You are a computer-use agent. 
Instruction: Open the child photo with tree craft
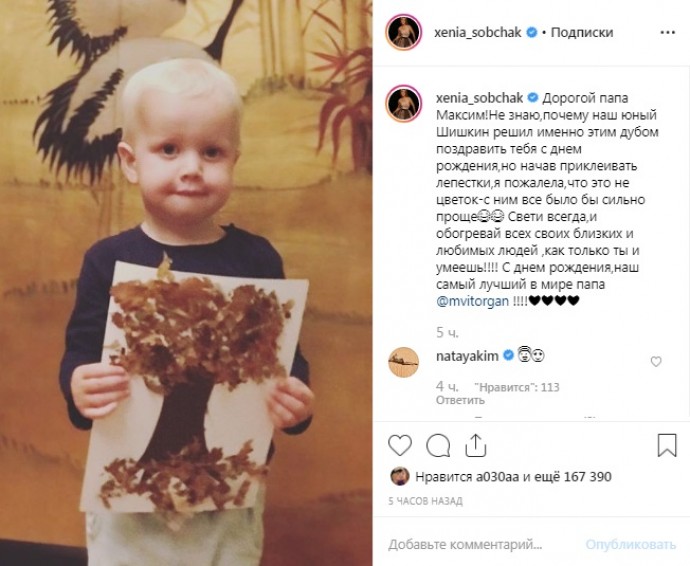pos(186,283)
